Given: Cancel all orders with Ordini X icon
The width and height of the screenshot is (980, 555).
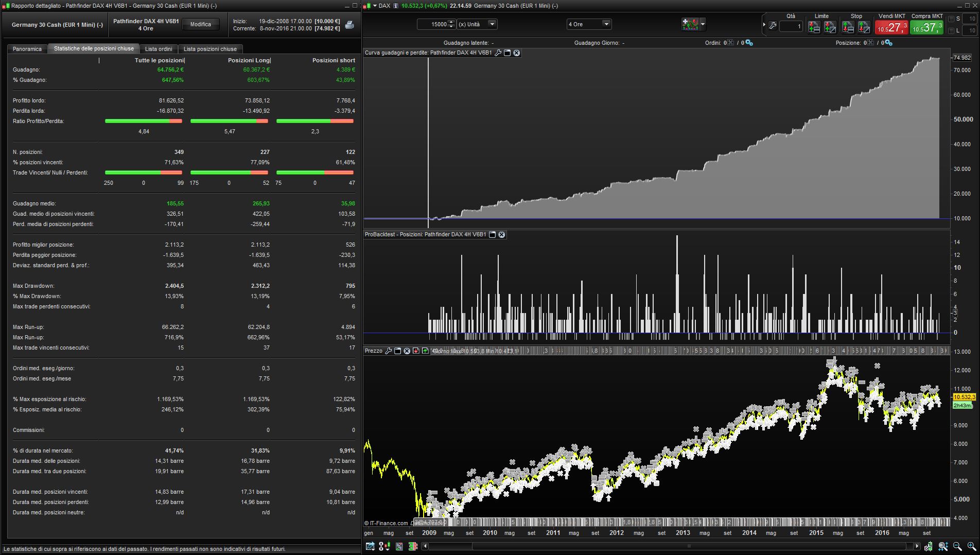Looking at the screenshot, I should coord(731,43).
